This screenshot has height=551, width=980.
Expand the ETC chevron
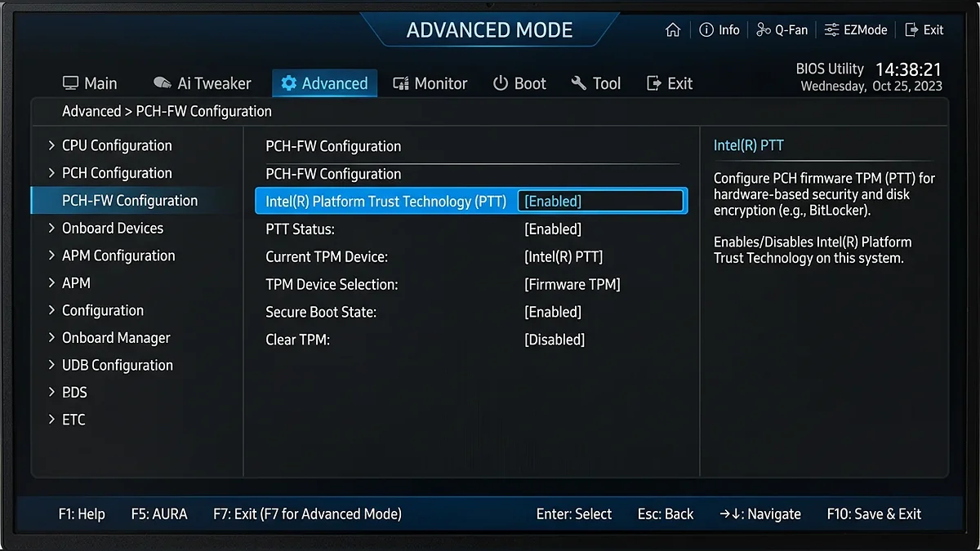52,420
